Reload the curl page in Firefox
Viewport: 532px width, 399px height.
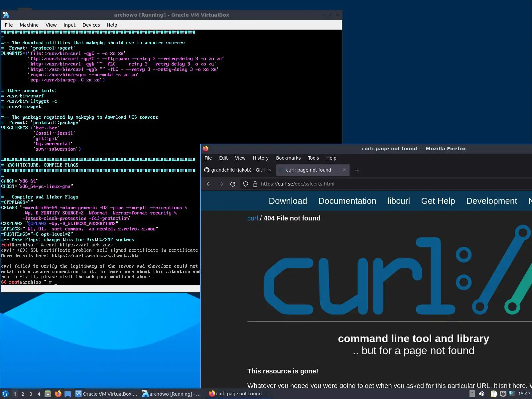(x=233, y=184)
